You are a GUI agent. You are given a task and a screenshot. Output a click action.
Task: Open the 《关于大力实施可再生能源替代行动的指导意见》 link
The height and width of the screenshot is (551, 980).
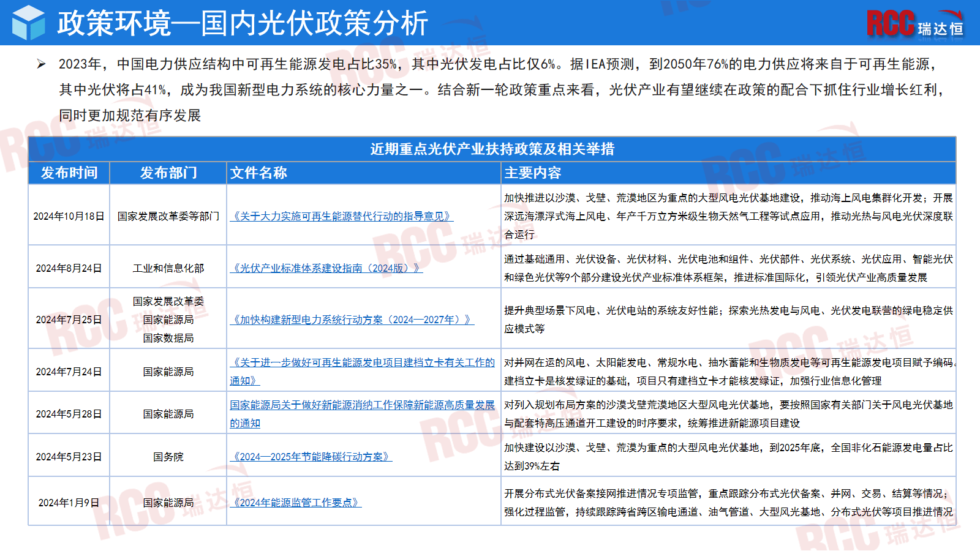pos(342,216)
